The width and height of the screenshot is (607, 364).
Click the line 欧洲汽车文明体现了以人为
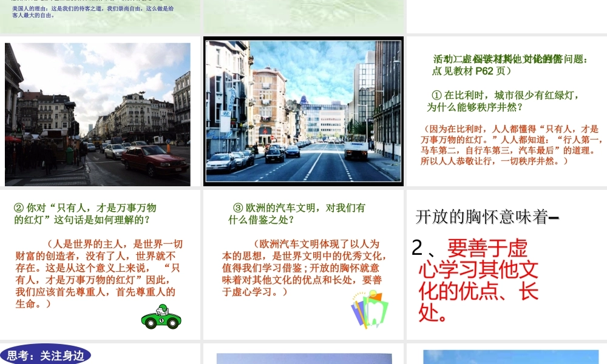pos(316,244)
